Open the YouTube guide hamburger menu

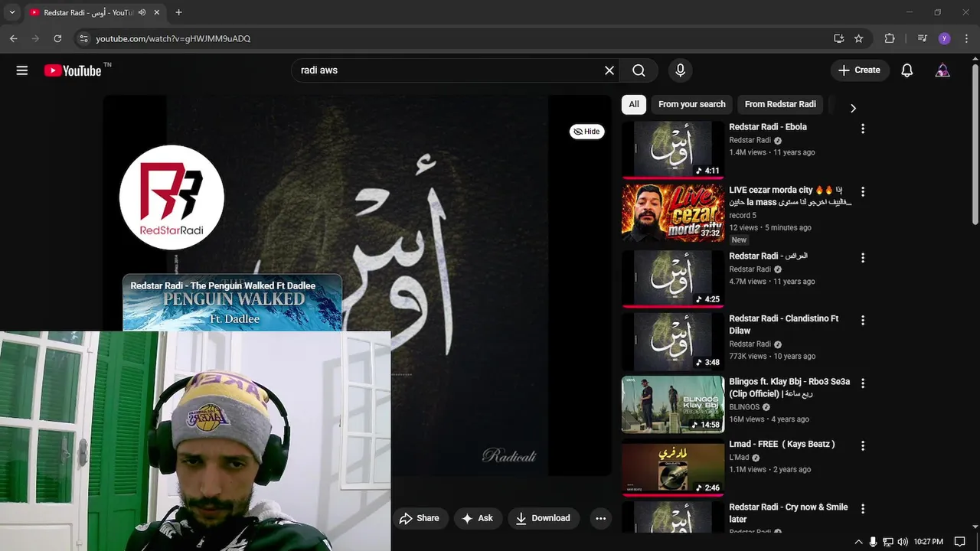[x=21, y=70]
